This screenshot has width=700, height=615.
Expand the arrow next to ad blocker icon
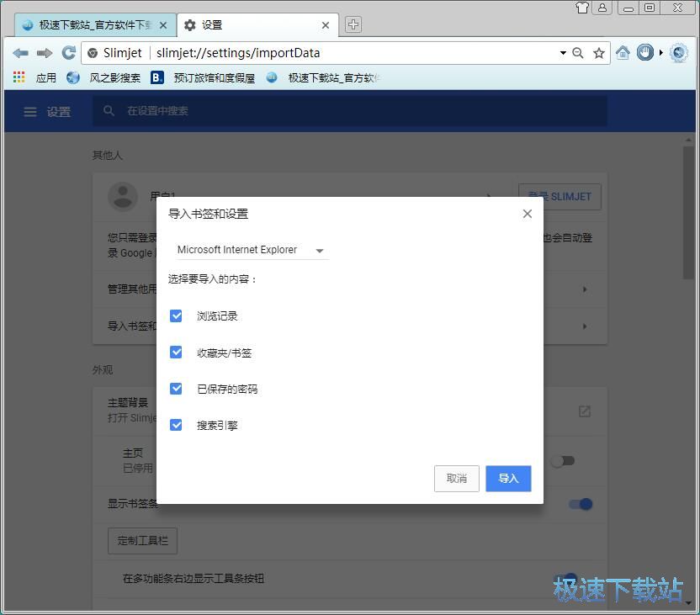661,53
